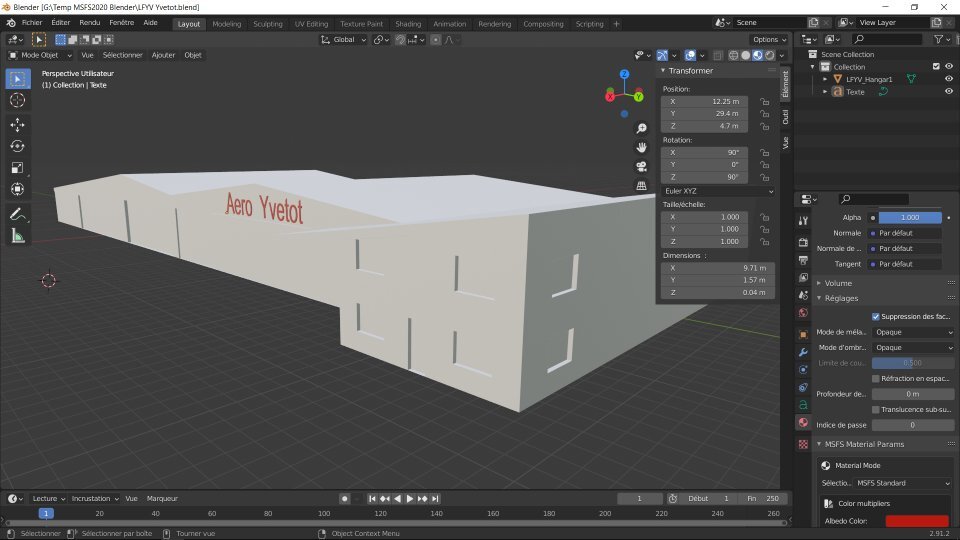Viewport: 960px width, 540px height.
Task: Select the Rotate tool in the toolbar
Action: tap(17, 146)
